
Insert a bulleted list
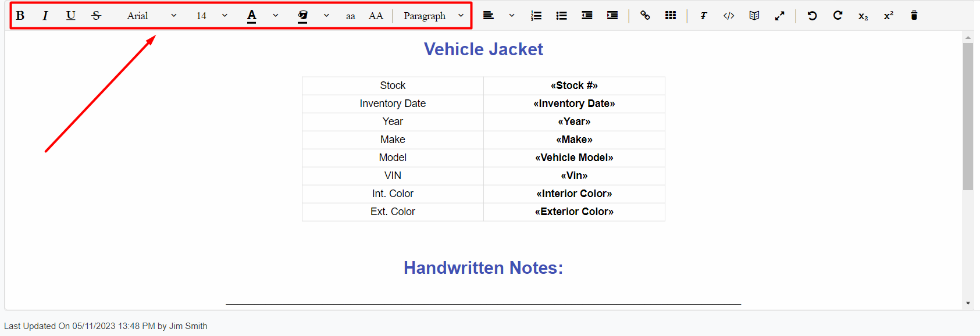[562, 16]
